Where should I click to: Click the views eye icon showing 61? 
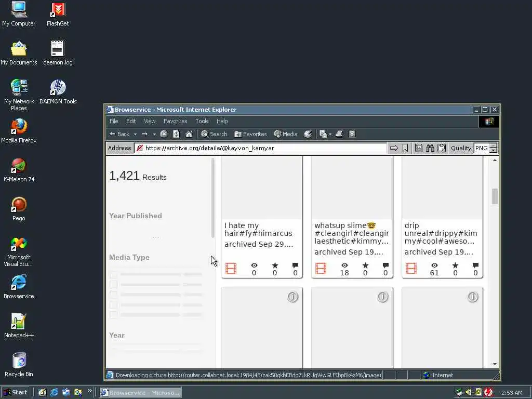click(x=434, y=265)
